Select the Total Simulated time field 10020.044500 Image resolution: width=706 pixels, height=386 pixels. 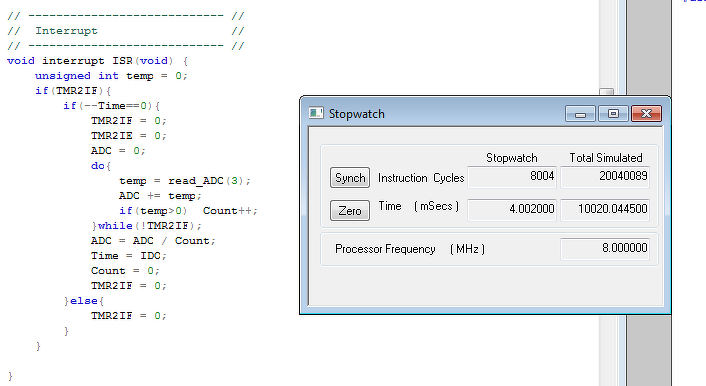point(605,209)
